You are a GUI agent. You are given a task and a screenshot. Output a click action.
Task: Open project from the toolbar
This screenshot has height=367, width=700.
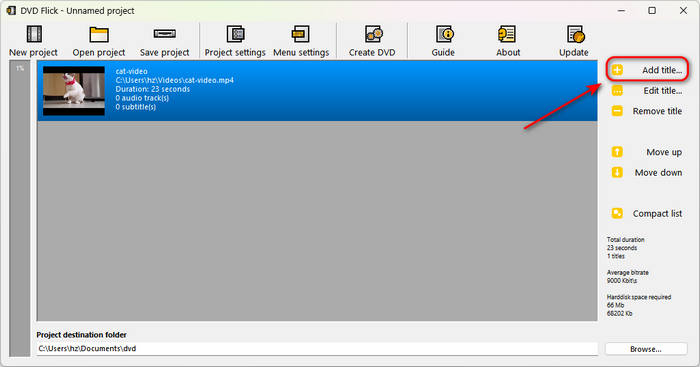(99, 42)
